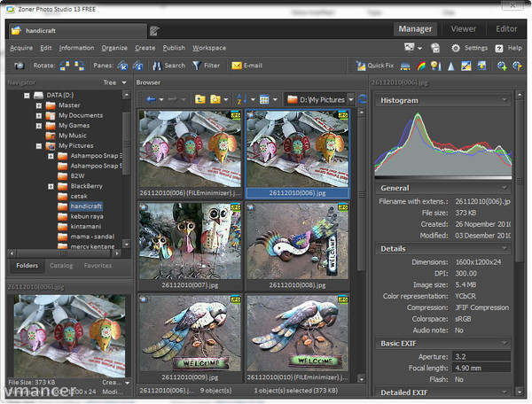Image resolution: width=532 pixels, height=404 pixels.
Task: Collapse the Basic EXIF section
Action: pos(505,343)
